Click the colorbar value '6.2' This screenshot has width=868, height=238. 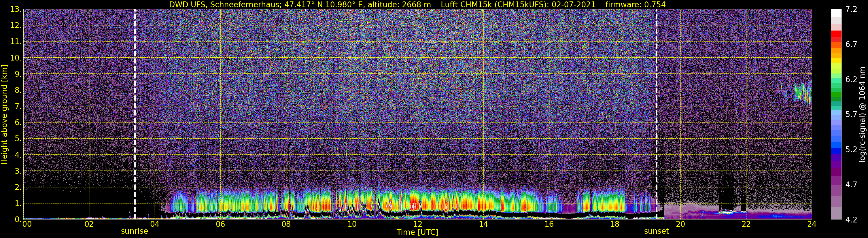pos(851,79)
